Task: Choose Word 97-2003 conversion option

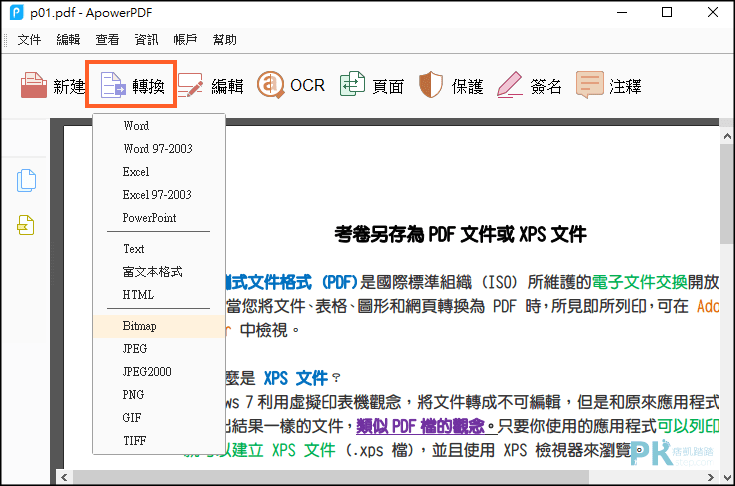Action: point(159,149)
